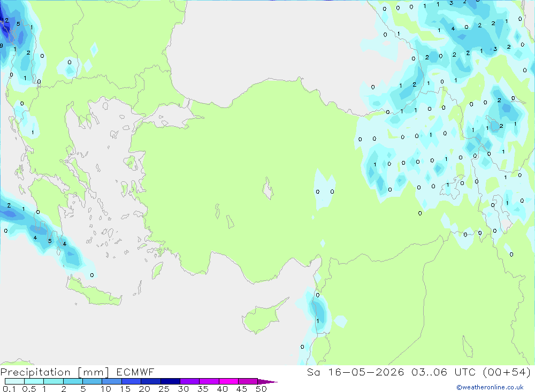This screenshot has height=392, width=535.
Task: Click the "(00+54)" forecast offset text
Action: tap(507, 372)
